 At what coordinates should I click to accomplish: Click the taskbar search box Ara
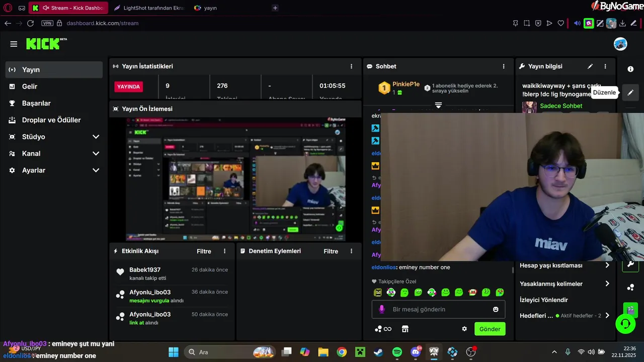(x=229, y=352)
